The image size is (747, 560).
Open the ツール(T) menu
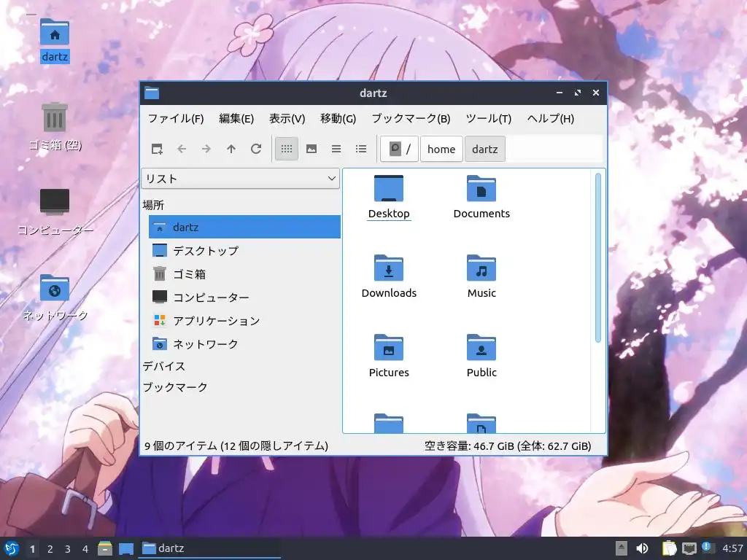click(489, 119)
